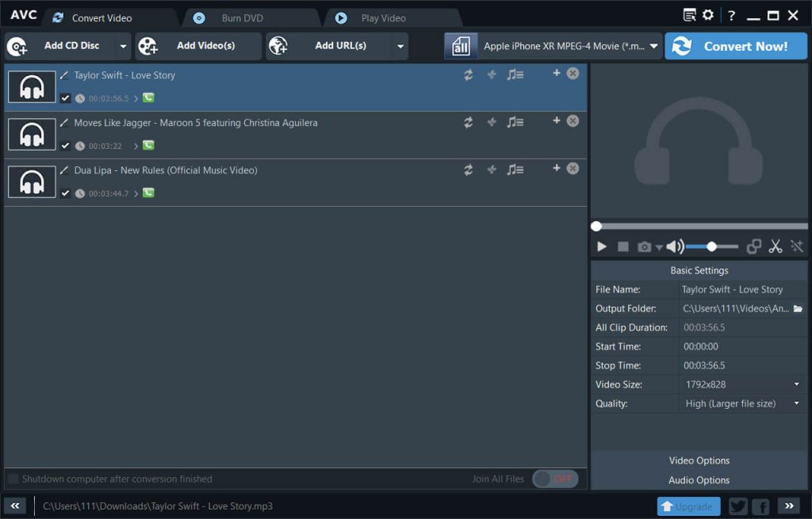Click green output icon on Taylor Swift row
The width and height of the screenshot is (812, 519).
coord(148,97)
